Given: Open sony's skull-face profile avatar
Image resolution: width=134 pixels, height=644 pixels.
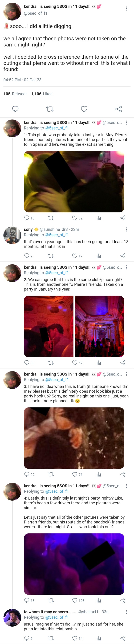Looking at the screenshot, I should coord(12,235).
